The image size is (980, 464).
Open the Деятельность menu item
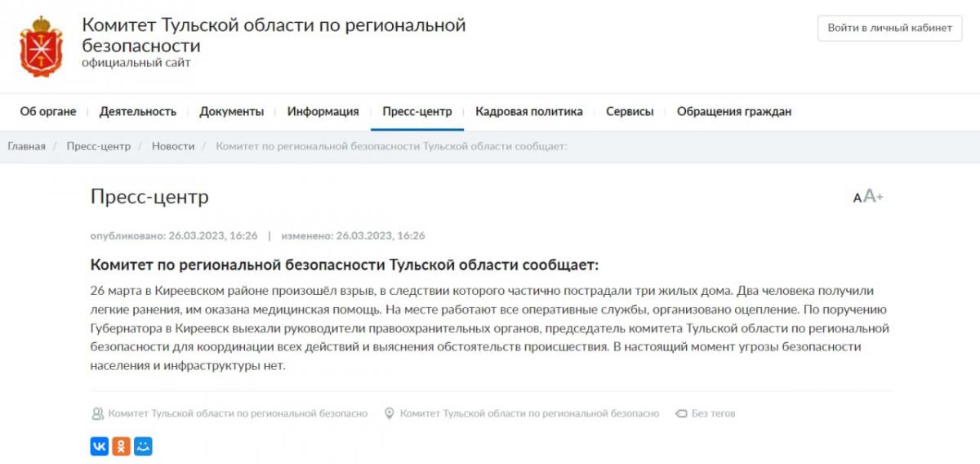[x=138, y=112]
